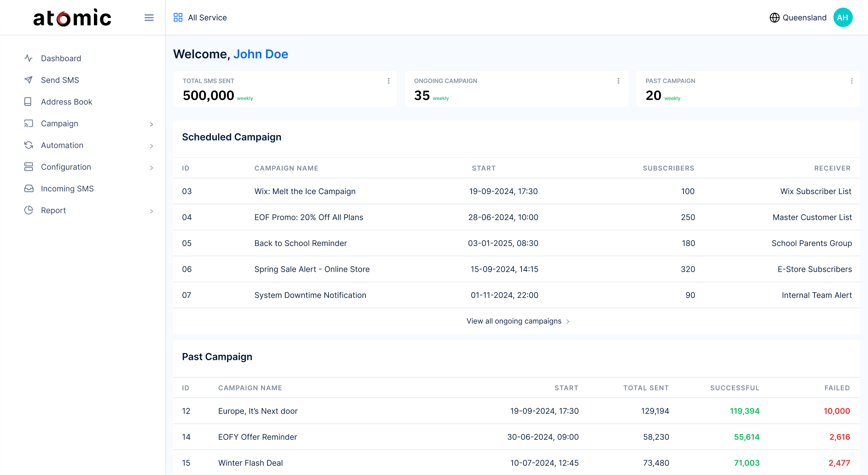Screen dimensions: 868x475
Task: Open the AH user avatar
Action: tap(843, 18)
